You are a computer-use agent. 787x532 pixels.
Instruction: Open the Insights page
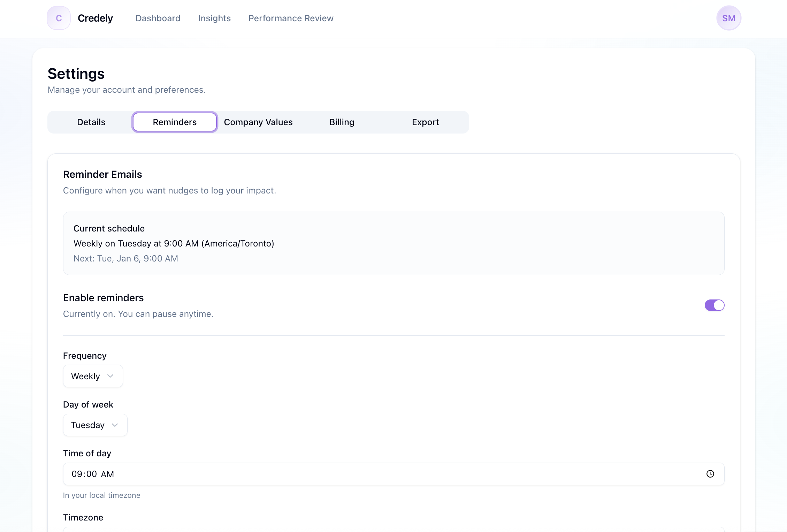(x=214, y=18)
